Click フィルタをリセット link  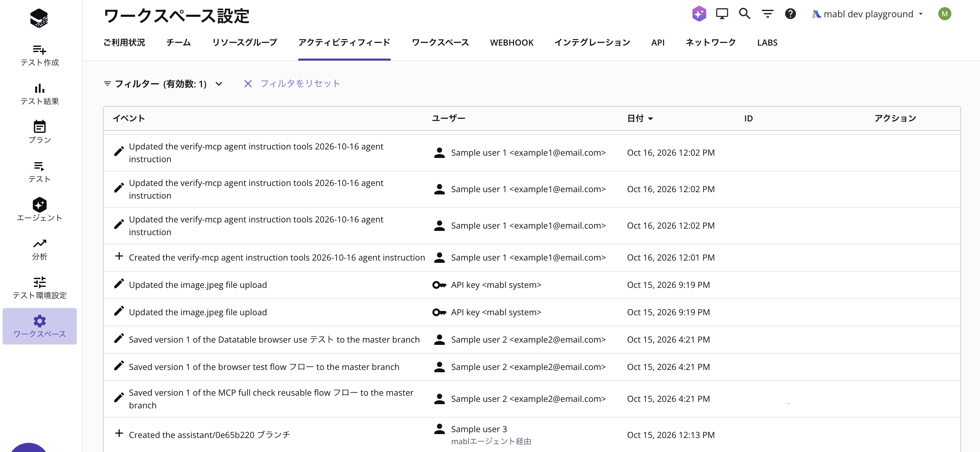pos(300,84)
